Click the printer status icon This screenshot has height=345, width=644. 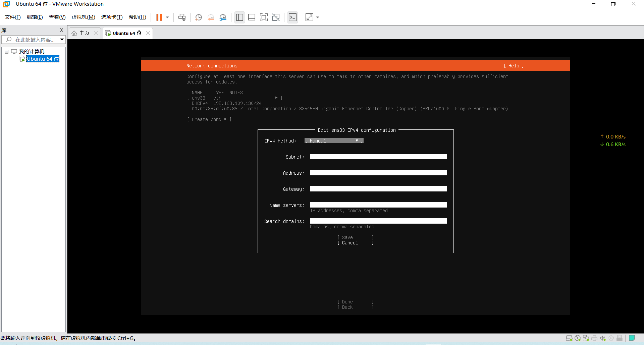pos(594,338)
